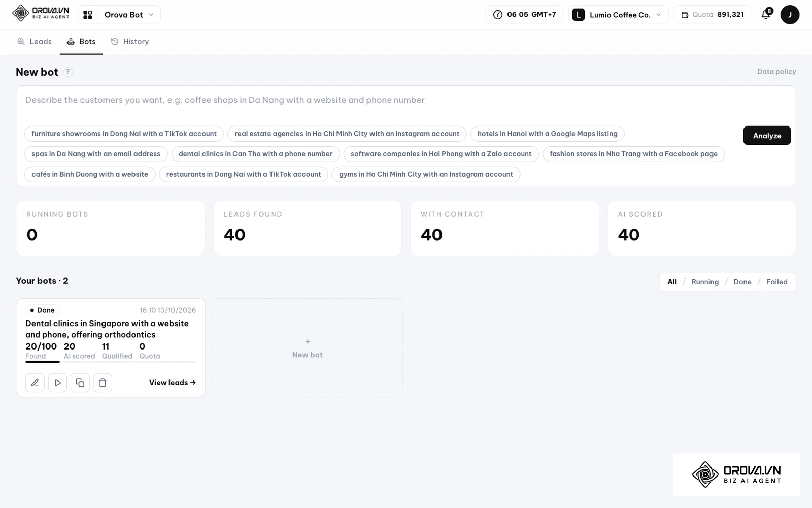Click the Running Bots stat card
812x508 pixels.
click(x=110, y=228)
